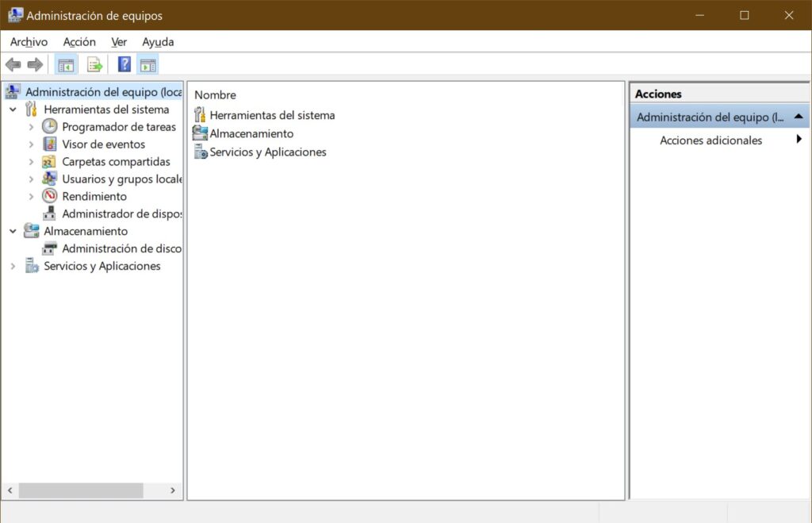This screenshot has width=812, height=523.
Task: Toggle the action pane visibility
Action: click(148, 64)
